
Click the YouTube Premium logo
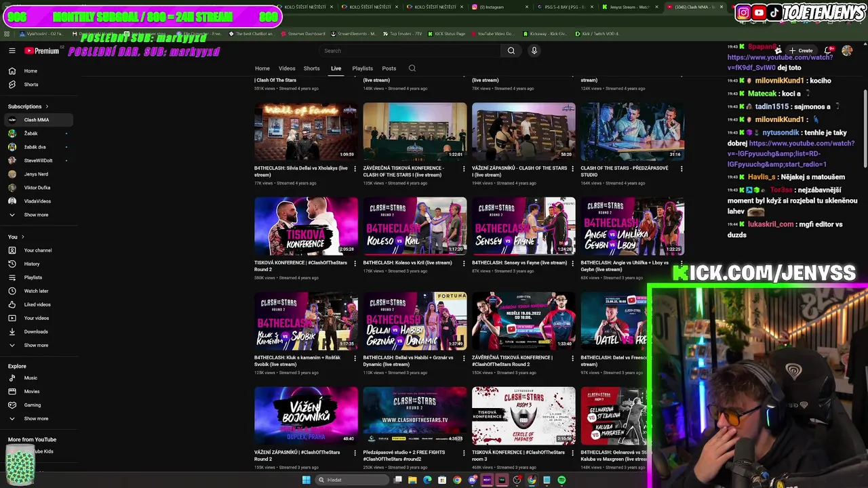coord(42,51)
